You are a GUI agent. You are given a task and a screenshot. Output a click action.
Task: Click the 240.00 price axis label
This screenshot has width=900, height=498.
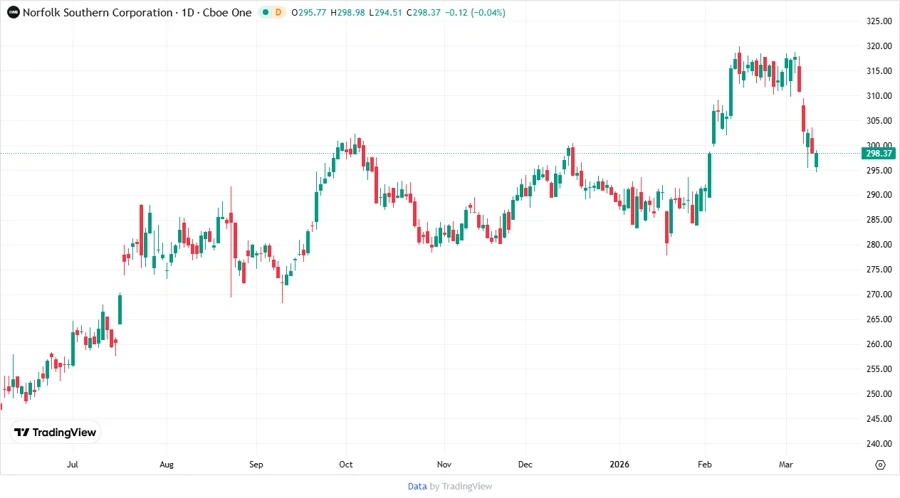(879, 443)
